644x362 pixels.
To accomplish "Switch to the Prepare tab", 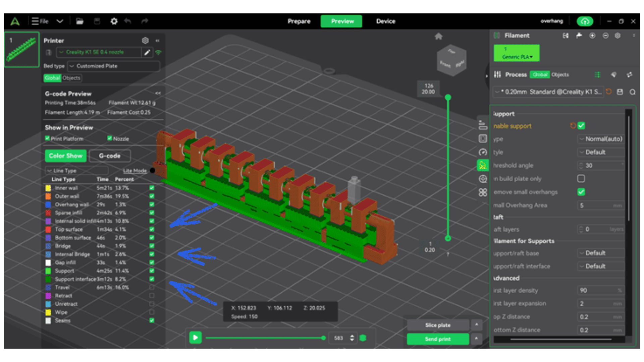I will (x=299, y=21).
